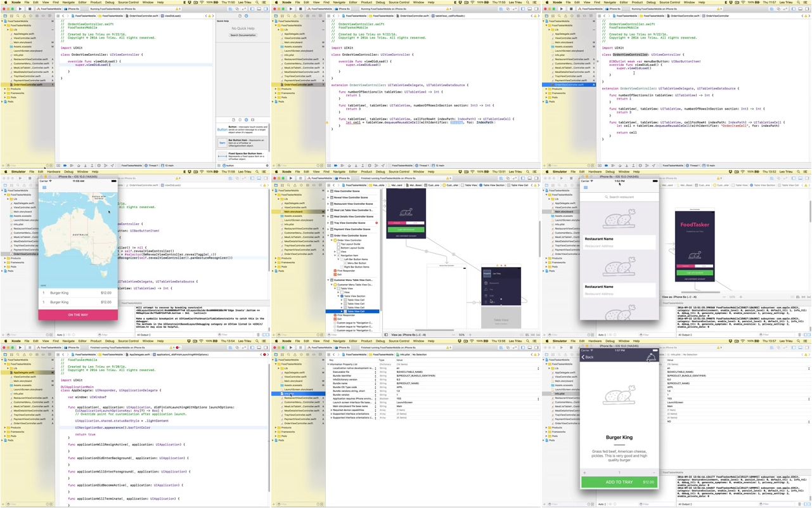The height and width of the screenshot is (508, 812).
Task: Select highlighted Table View Cell in storyboard outline
Action: pos(352,311)
